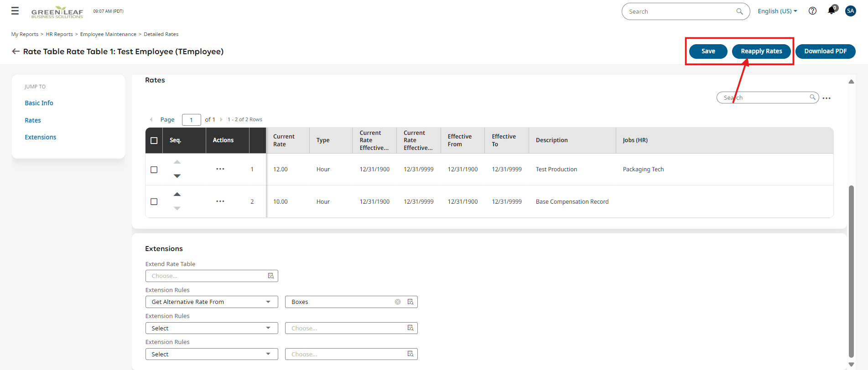Screen dimensions: 868x370
Task: Open HR Reports breadcrumb
Action: [x=59, y=34]
